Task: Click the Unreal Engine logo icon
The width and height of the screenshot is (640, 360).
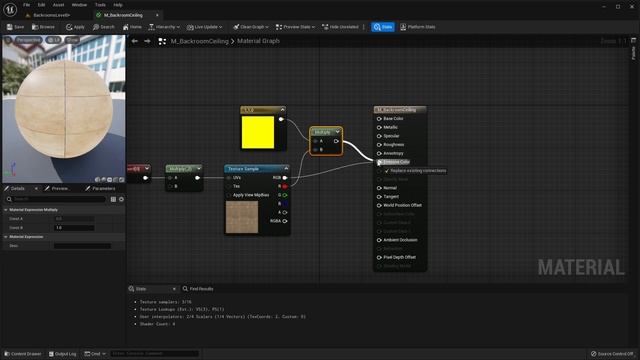Action: tap(10, 9)
